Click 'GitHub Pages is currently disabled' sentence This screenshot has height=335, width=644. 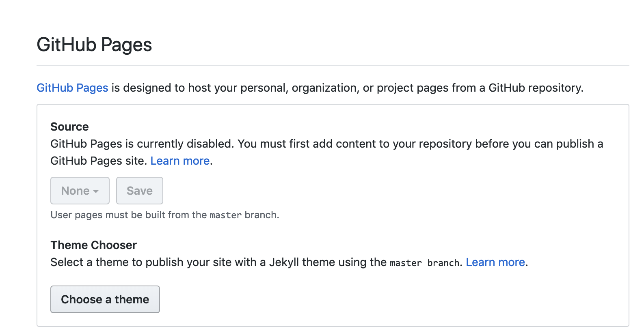[142, 144]
